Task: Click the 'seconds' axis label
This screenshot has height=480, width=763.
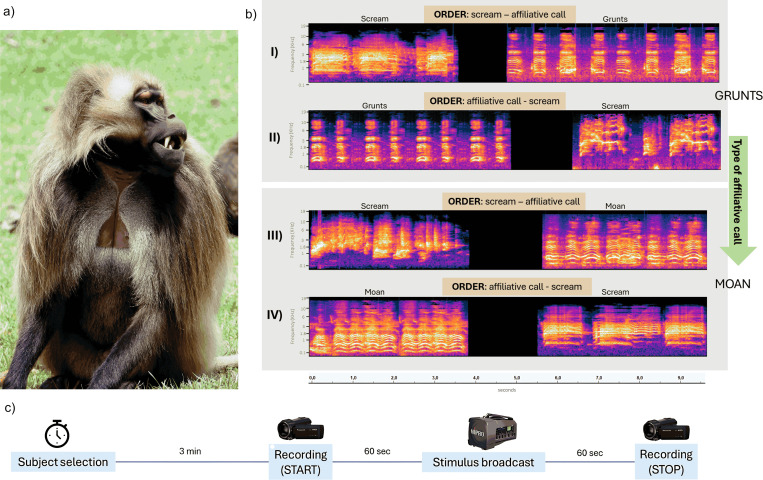Action: point(506,390)
